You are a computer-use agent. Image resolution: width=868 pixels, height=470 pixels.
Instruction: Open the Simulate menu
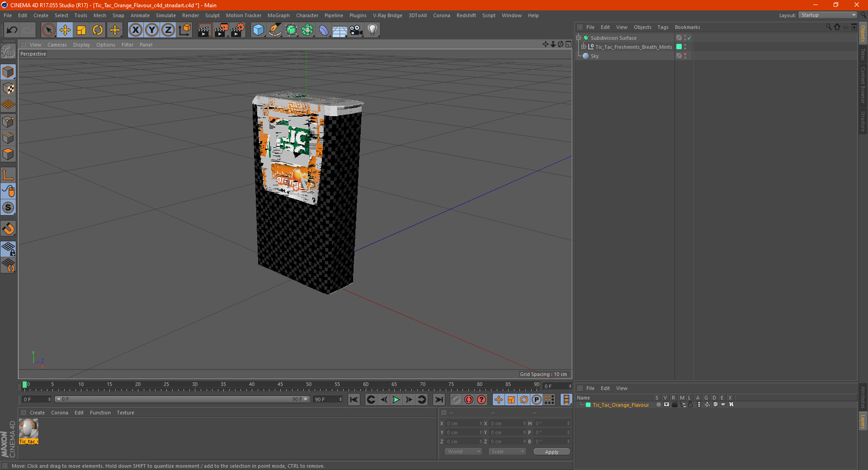[x=166, y=15]
